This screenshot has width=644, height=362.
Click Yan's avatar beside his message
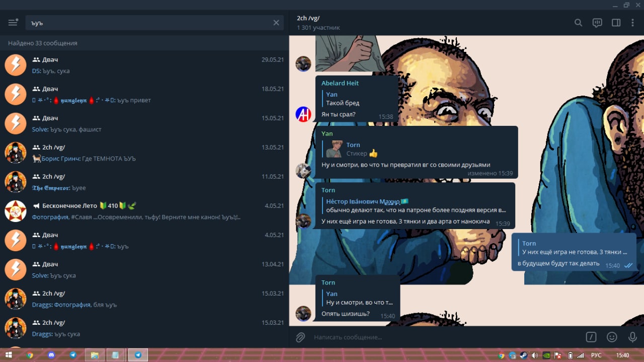click(x=303, y=171)
